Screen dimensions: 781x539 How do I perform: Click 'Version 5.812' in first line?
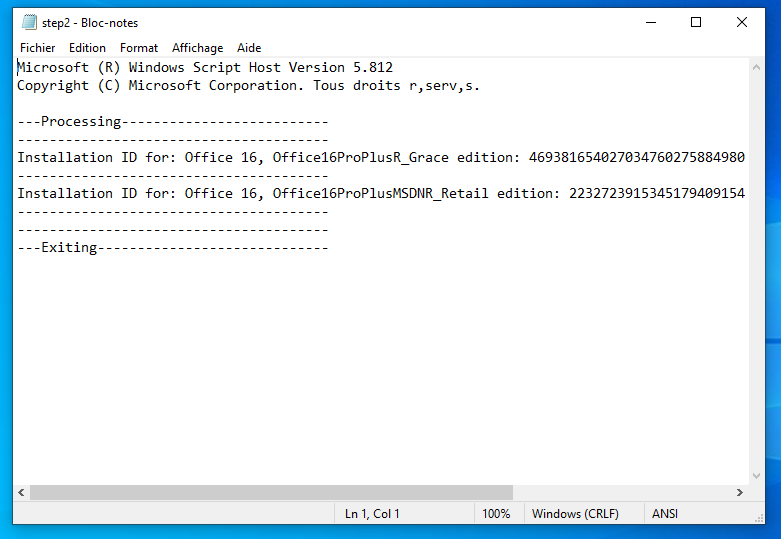click(341, 67)
